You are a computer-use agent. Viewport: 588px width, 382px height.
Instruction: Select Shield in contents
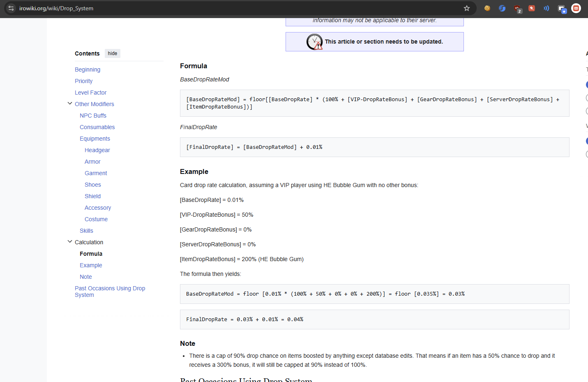coord(92,196)
